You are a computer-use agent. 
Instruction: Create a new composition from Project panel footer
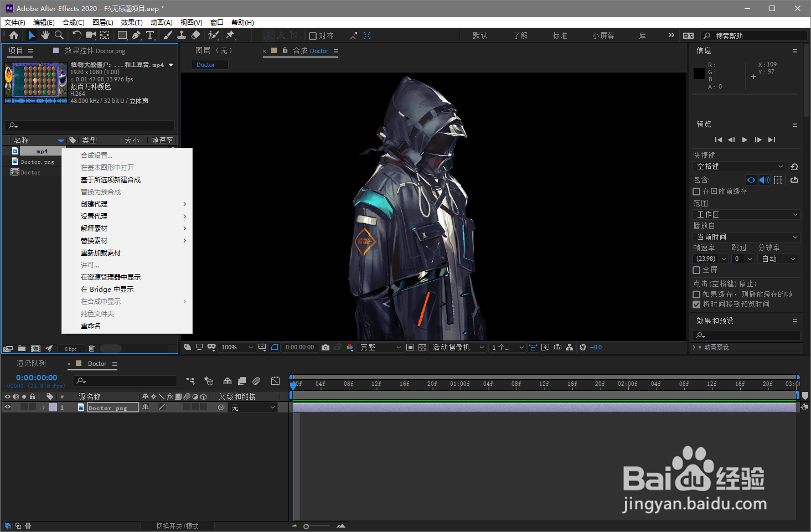tap(35, 349)
